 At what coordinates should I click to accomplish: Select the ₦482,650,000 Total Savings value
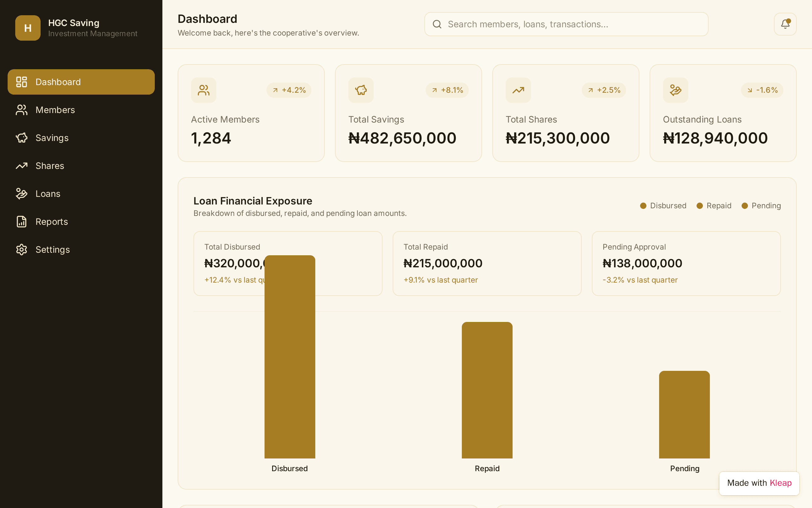click(402, 138)
